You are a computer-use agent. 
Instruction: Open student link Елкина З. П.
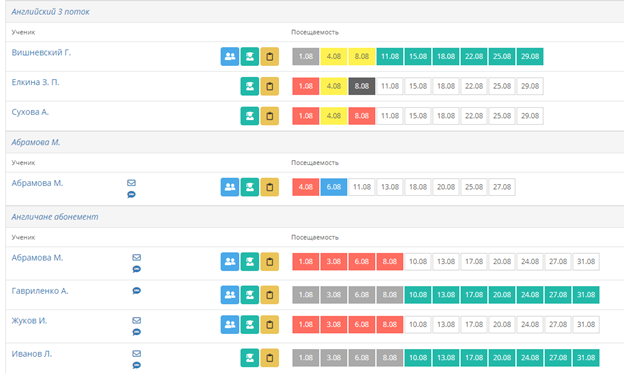[x=35, y=82]
